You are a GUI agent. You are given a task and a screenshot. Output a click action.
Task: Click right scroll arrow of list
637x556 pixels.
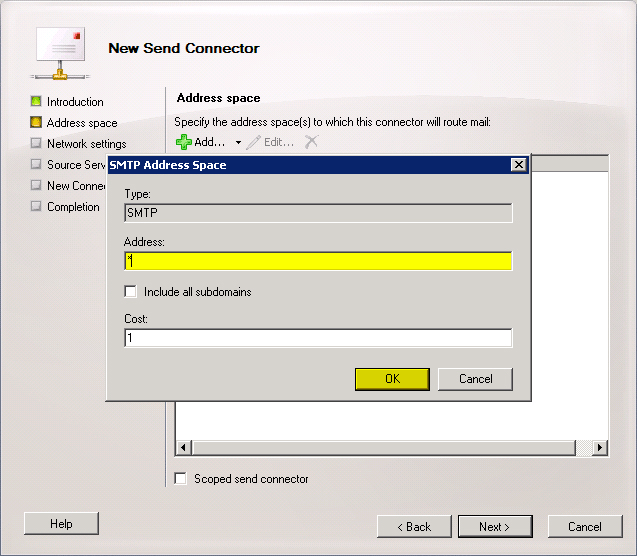[x=600, y=448]
